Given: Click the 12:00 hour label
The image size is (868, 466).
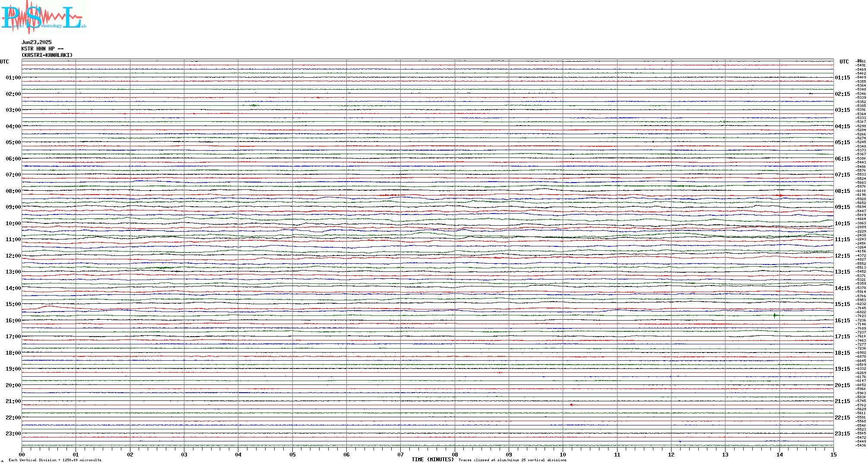Looking at the screenshot, I should tap(13, 256).
